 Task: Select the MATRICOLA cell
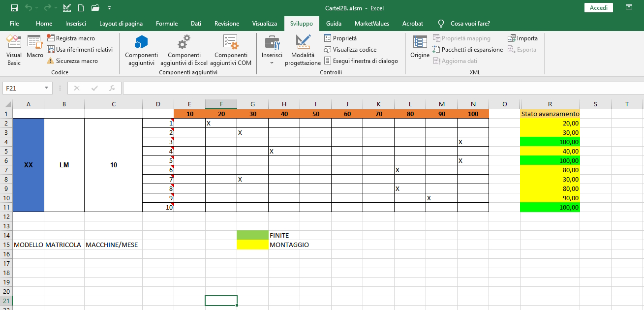[64, 245]
